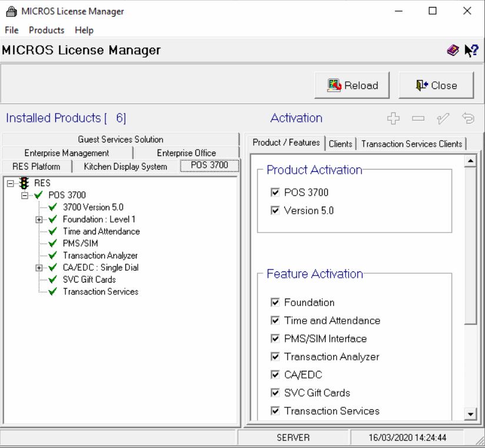The width and height of the screenshot is (485, 448).
Task: Open the Help menu
Action: point(84,31)
